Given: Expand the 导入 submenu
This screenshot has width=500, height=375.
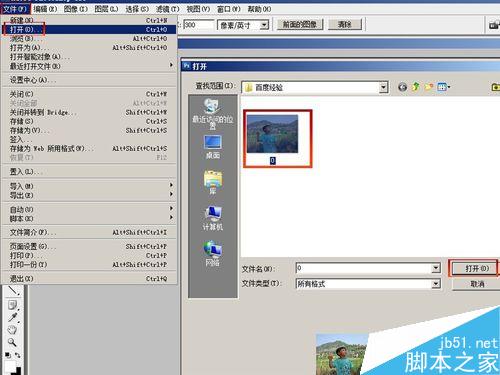Looking at the screenshot, I should 89,186.
